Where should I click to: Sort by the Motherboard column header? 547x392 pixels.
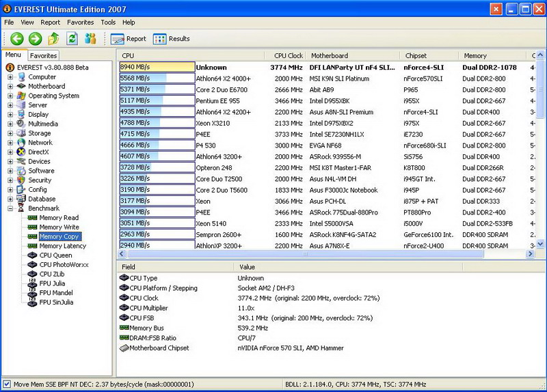point(353,56)
